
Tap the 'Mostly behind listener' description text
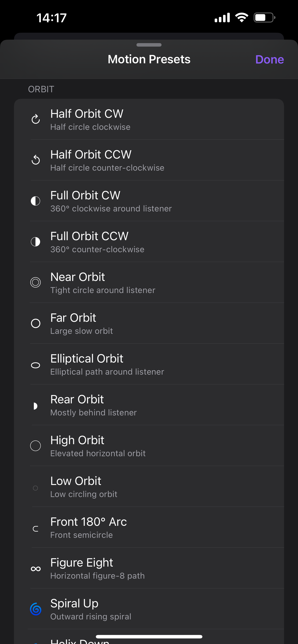94,412
